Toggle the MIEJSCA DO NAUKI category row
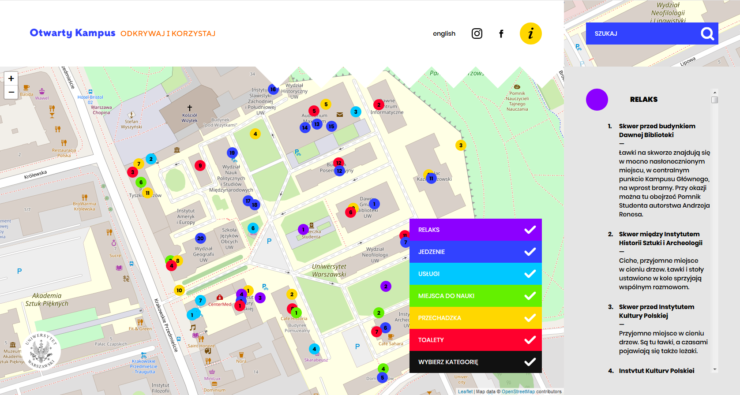 click(x=475, y=296)
